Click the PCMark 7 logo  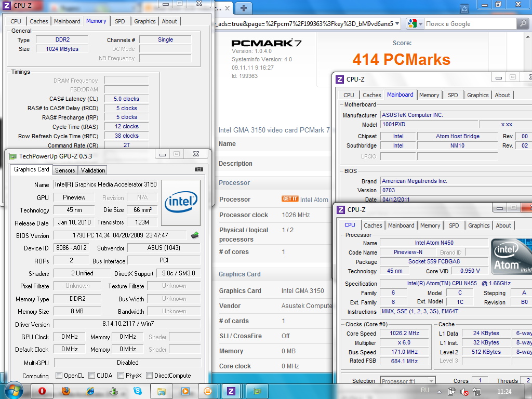pos(267,43)
